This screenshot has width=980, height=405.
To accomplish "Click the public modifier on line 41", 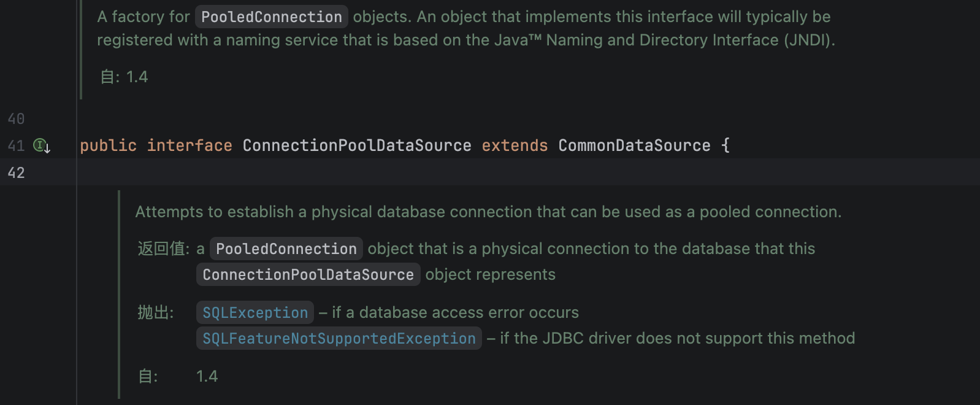I will (108, 145).
